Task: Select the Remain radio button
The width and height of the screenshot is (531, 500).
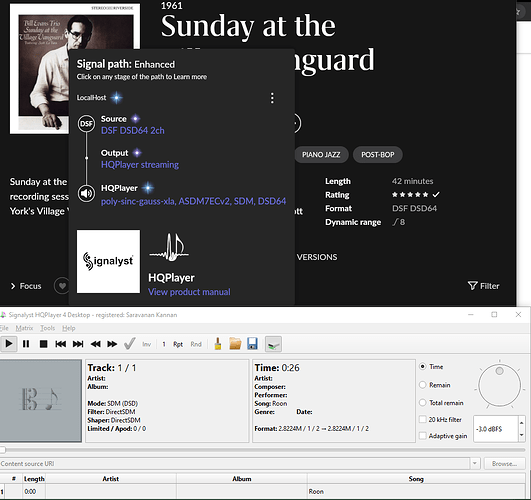Action: click(423, 384)
